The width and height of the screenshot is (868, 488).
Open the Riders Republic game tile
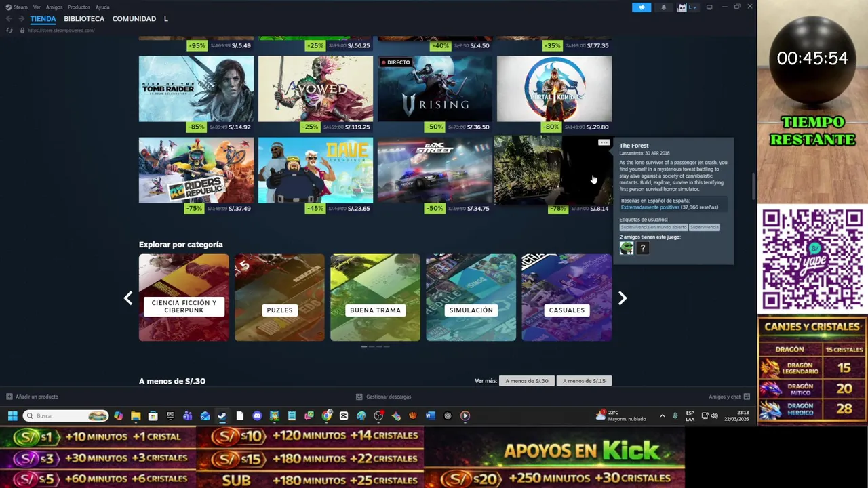coord(196,170)
